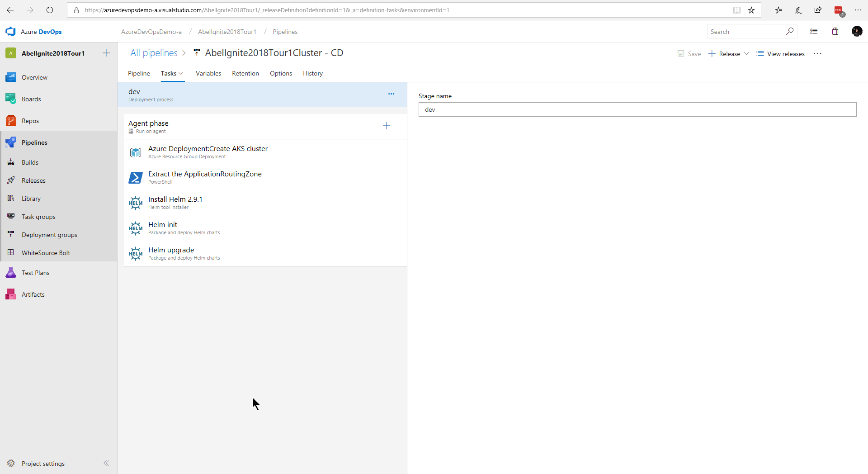Select the Helm upgrade task
Viewport: 868px width, 474px height.
coord(265,253)
